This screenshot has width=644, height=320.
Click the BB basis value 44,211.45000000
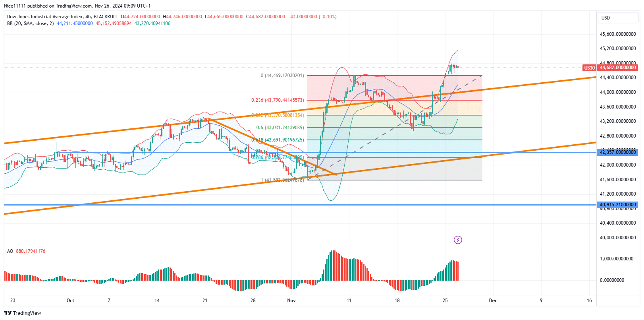click(x=75, y=23)
